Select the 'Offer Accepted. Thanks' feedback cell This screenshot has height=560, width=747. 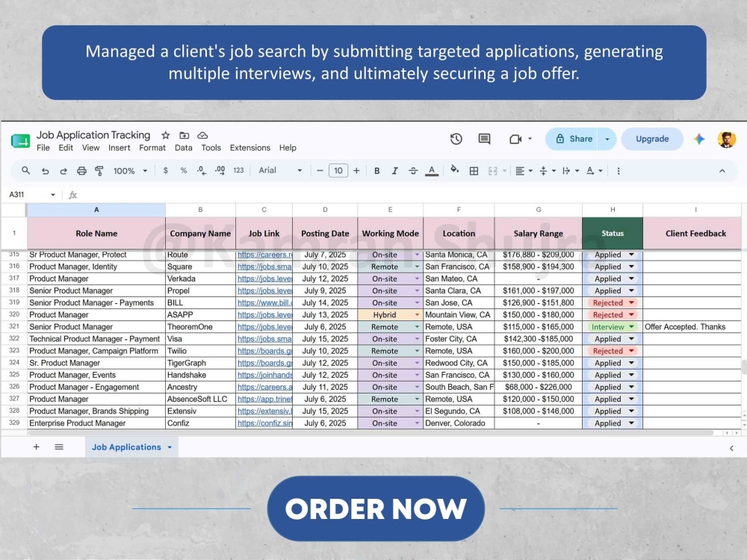click(692, 327)
